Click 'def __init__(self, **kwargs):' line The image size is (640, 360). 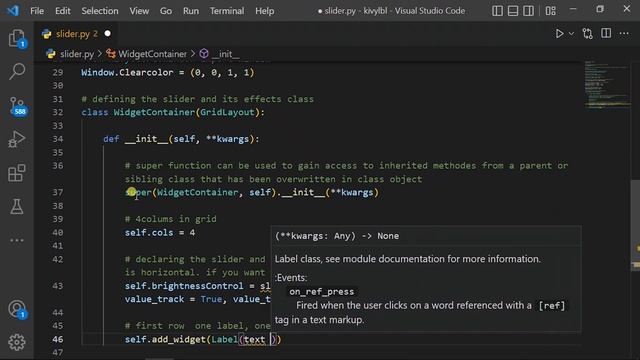coord(181,139)
